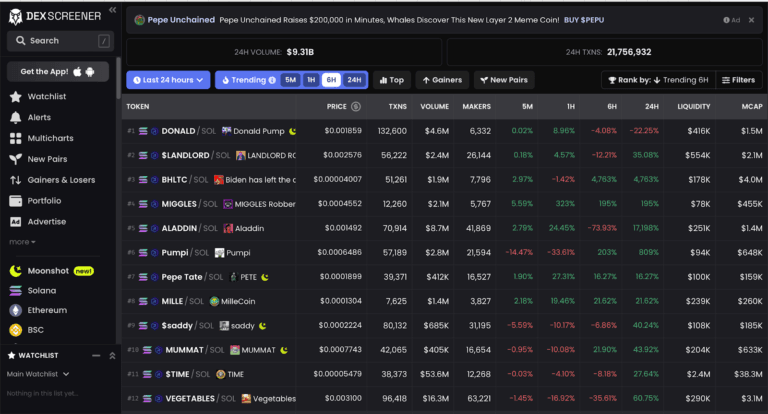Sort by the LIQUIDITY column header

click(x=694, y=106)
